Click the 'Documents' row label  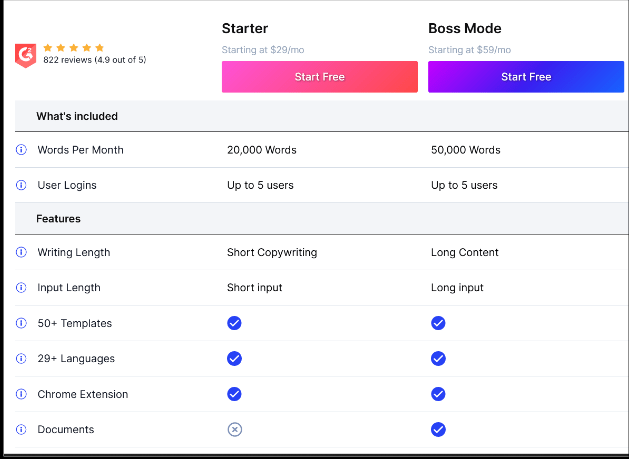click(x=66, y=429)
